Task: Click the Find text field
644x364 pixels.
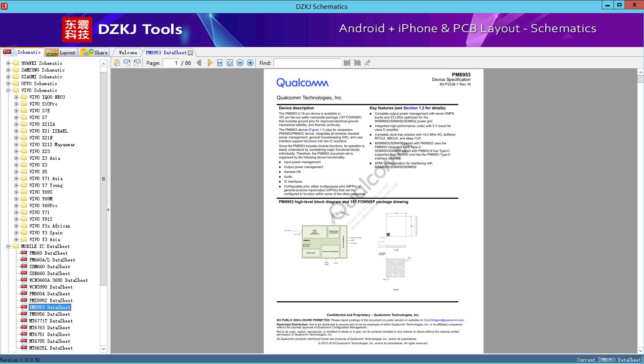Action: tap(307, 63)
